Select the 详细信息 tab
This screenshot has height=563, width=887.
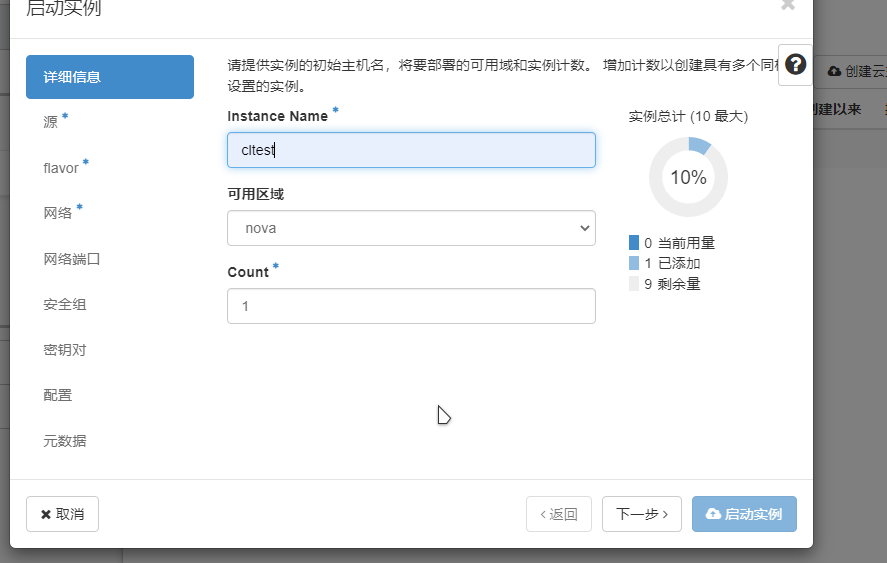pos(110,77)
